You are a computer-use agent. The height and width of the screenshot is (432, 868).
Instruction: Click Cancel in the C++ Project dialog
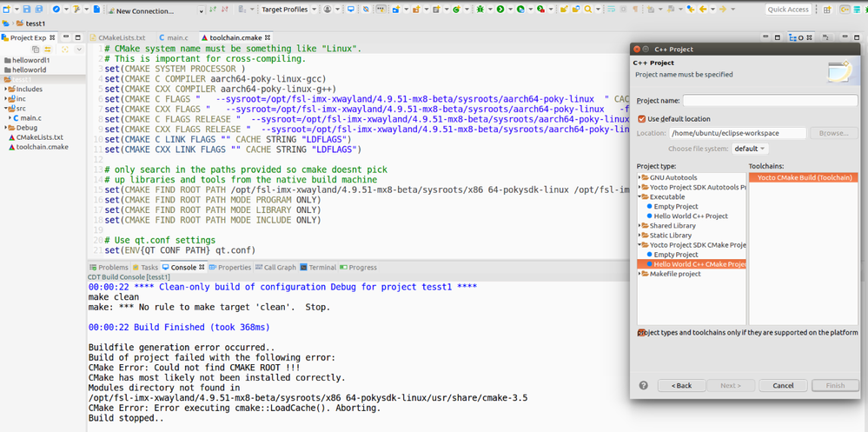(x=783, y=385)
